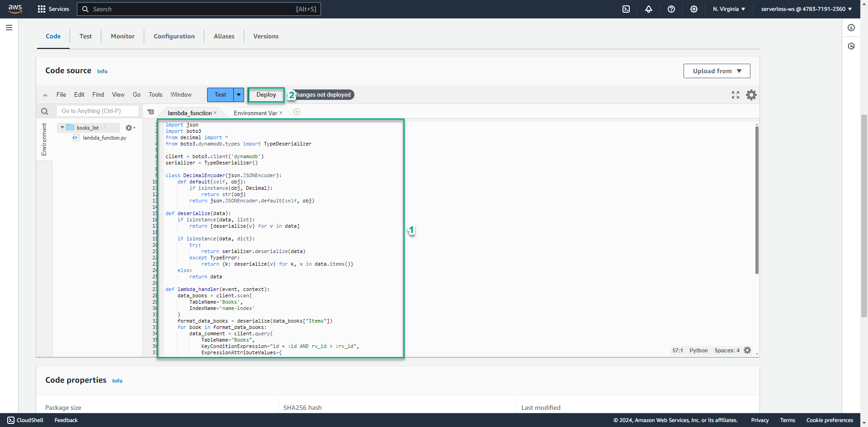Screen dimensions: 868x427
Task: Open the help question mark menu
Action: point(671,9)
